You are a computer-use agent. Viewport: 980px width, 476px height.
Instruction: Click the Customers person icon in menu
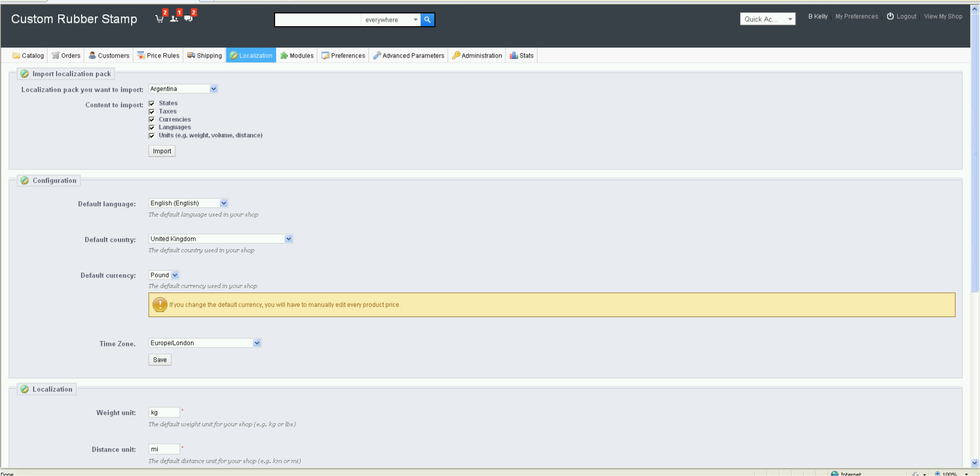pos(92,55)
